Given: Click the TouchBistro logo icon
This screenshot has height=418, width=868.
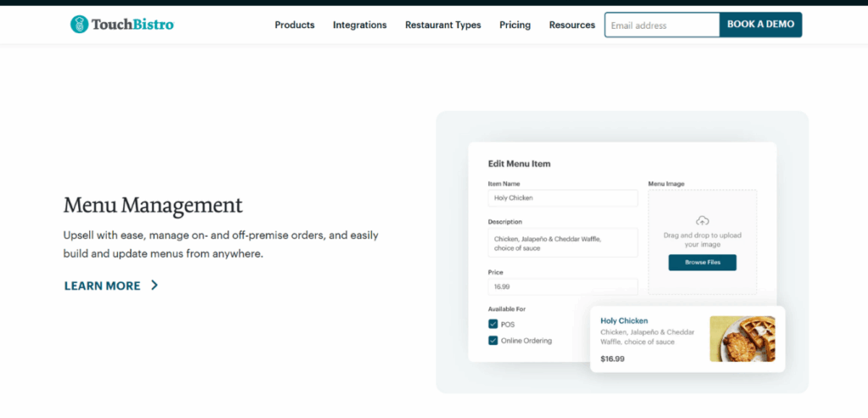Looking at the screenshot, I should pos(79,25).
